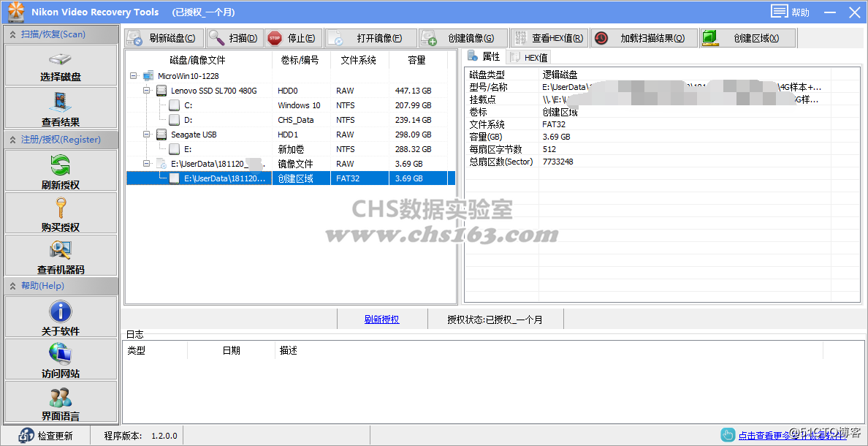Select the highlighted 创建区域 FAT32 row
Image resolution: width=868 pixels, height=446 pixels.
[x=291, y=178]
